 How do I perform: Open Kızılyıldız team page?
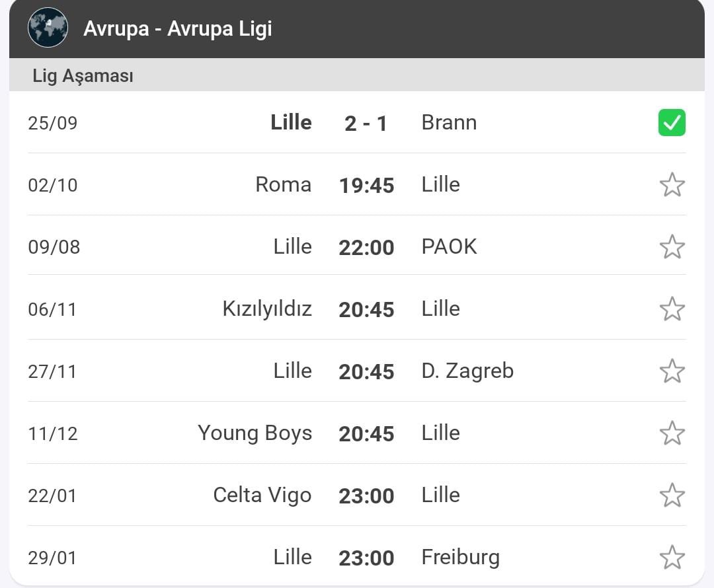267,309
